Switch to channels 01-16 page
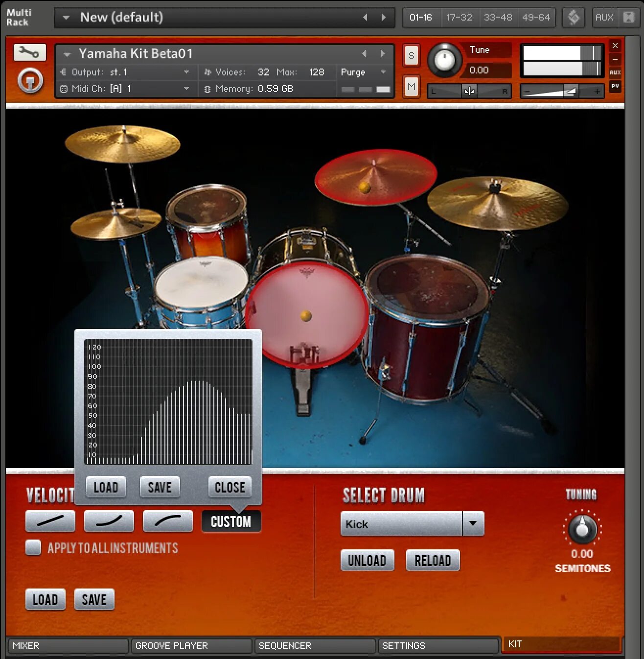The width and height of the screenshot is (644, 659). tap(421, 17)
